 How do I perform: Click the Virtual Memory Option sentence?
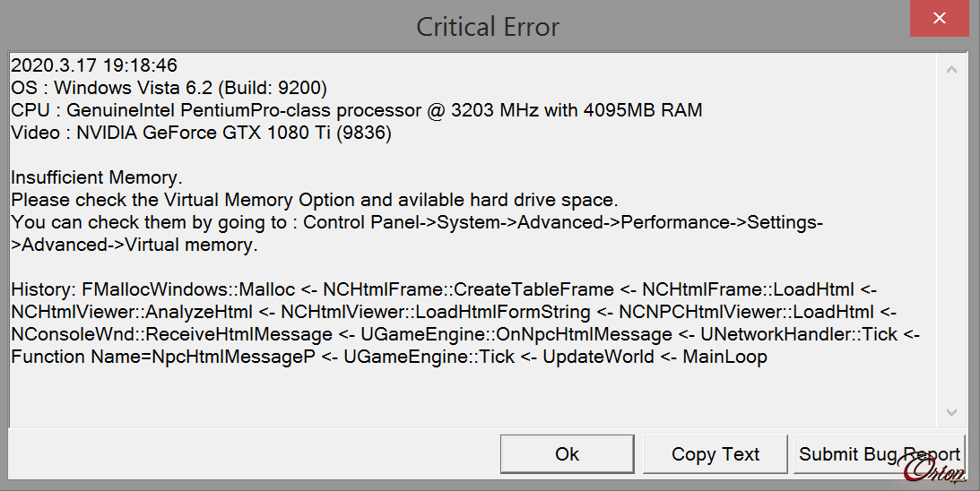pyautogui.click(x=315, y=200)
